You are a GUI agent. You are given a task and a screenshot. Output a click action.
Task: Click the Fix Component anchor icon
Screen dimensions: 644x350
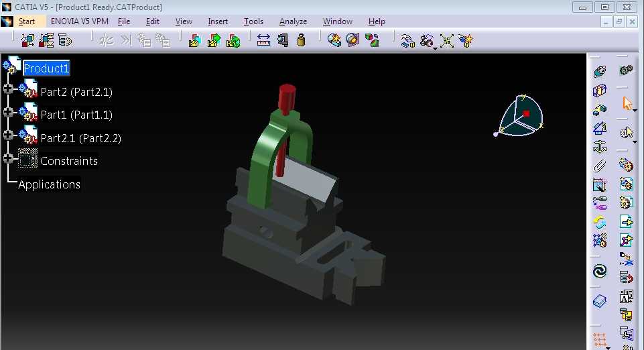point(600,147)
